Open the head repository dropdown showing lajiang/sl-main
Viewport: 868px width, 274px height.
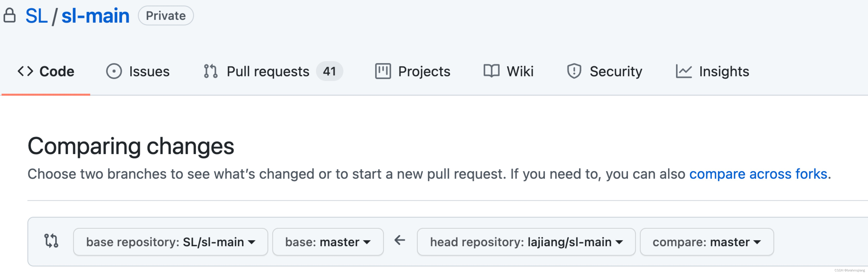(x=526, y=241)
